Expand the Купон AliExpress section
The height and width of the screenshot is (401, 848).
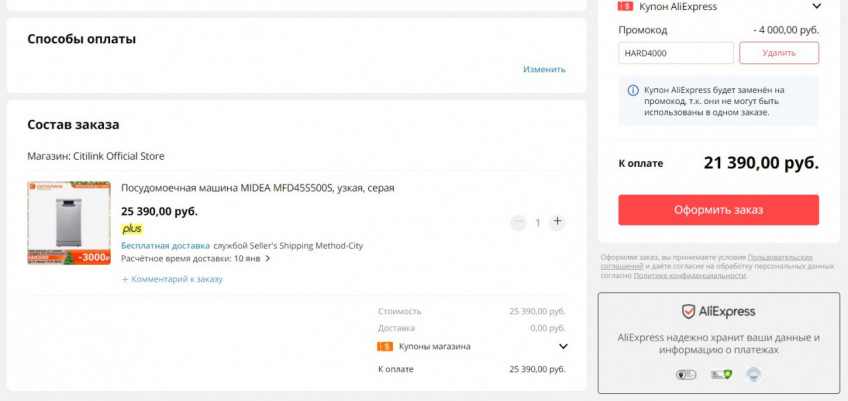818,7
